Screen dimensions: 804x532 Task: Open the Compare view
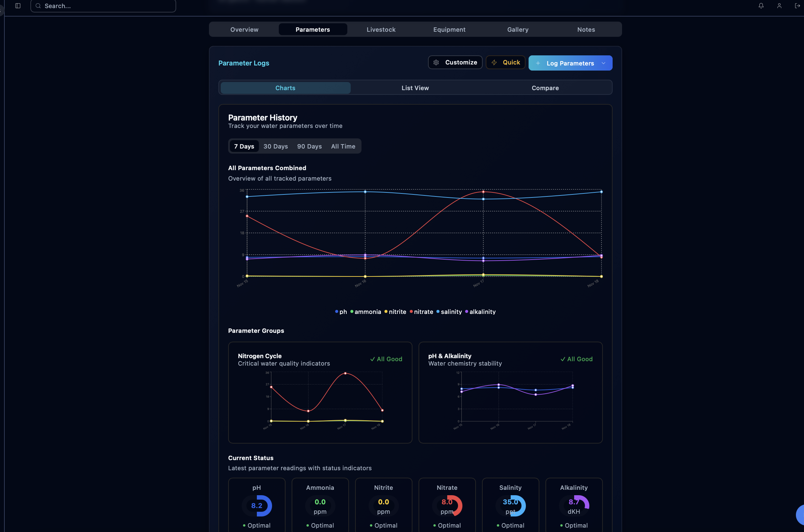pos(545,88)
